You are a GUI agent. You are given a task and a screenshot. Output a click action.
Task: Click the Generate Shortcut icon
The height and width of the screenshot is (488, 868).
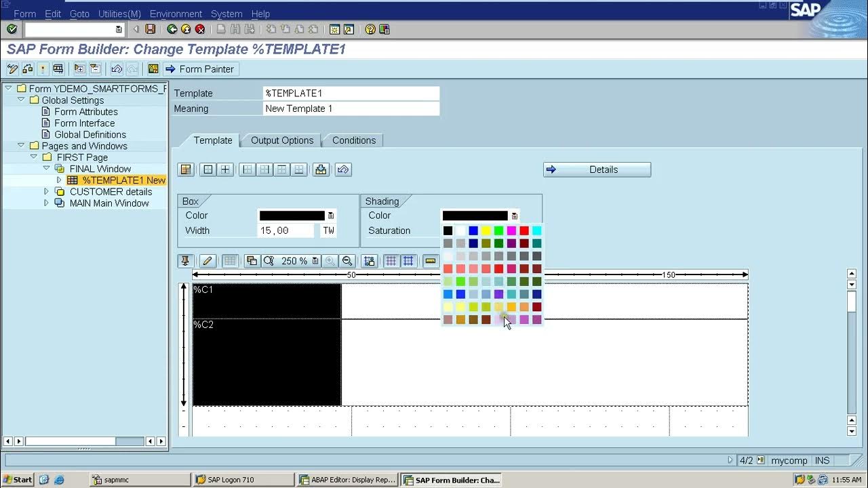pos(349,29)
